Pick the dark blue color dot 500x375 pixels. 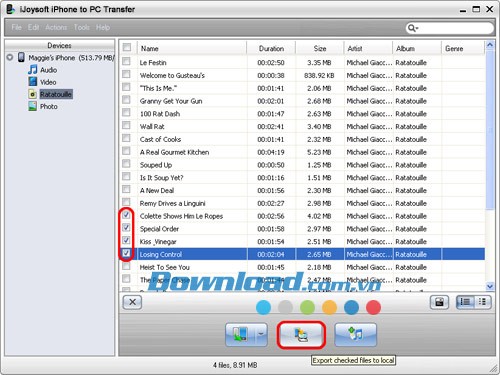pos(351,307)
